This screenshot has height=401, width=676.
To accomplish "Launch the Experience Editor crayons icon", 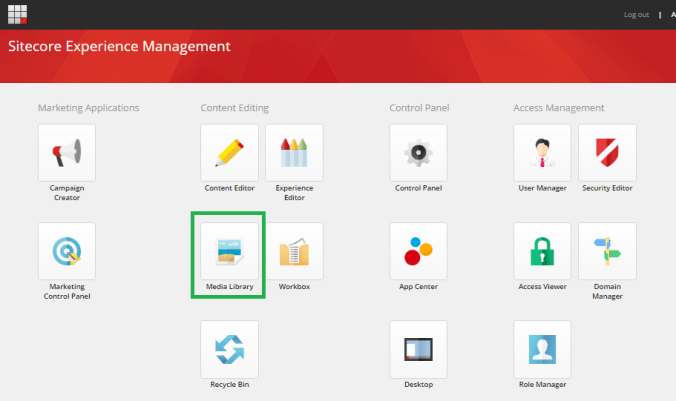I will tap(294, 153).
